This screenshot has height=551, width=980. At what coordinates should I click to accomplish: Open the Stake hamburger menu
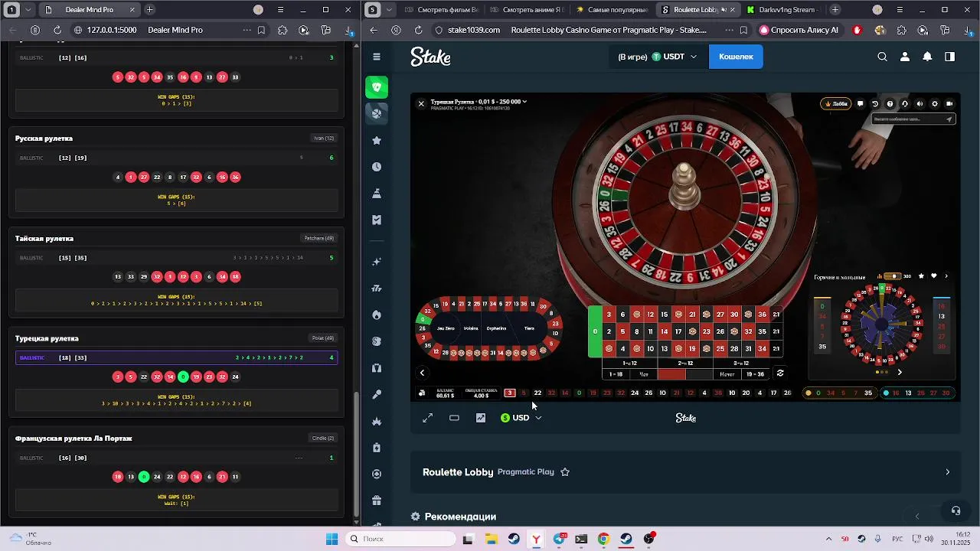pos(376,57)
